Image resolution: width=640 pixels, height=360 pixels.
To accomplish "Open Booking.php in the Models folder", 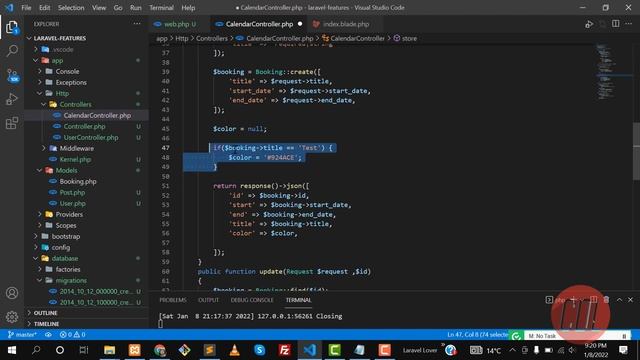I will [x=78, y=182].
